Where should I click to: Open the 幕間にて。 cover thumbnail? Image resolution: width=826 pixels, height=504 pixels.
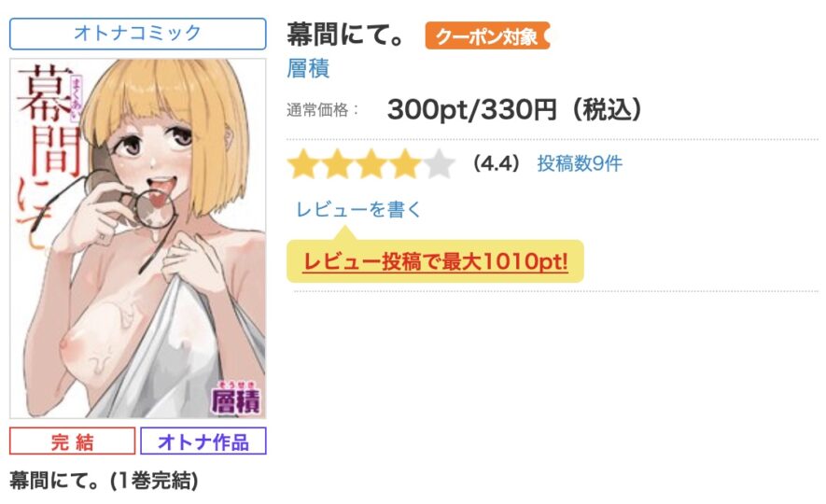click(138, 239)
